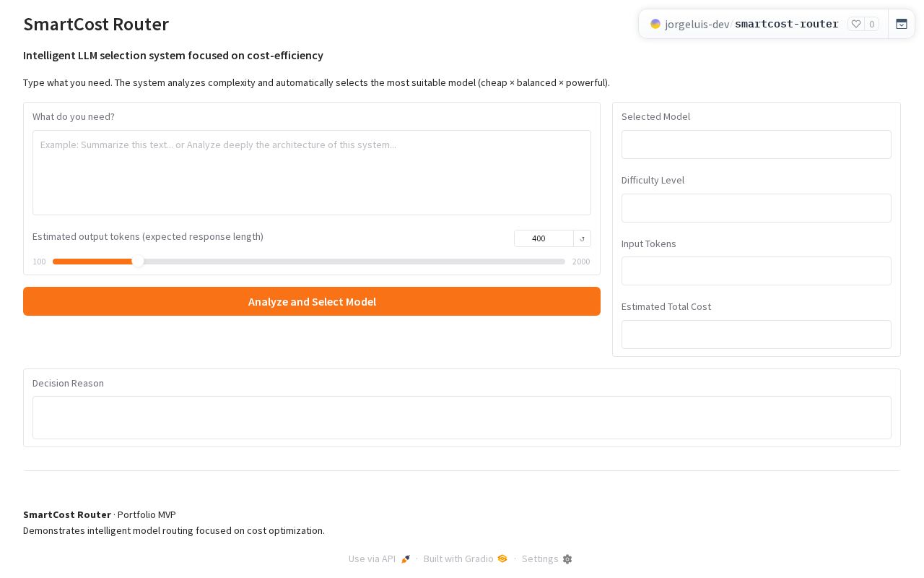Viewport: 924px width, 578px height.
Task: Reset the estimated output tokens value
Action: coord(583,238)
